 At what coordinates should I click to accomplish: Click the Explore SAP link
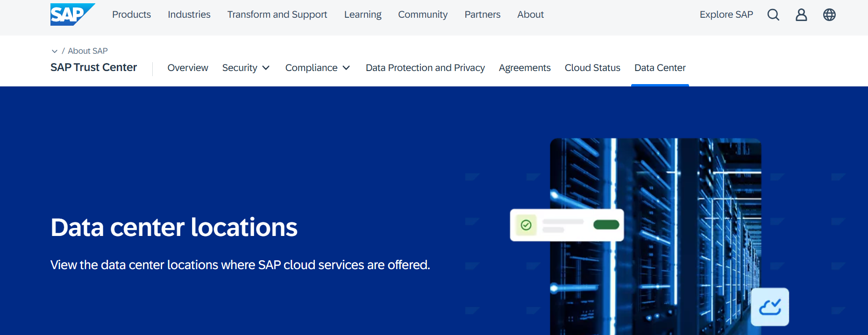pos(726,14)
